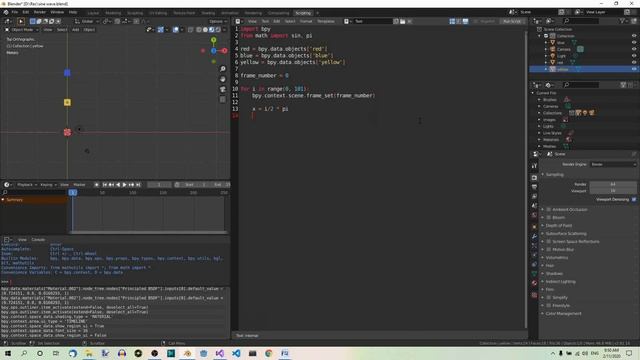The width and height of the screenshot is (640, 360).
Task: Click the Blender logo icon in menu bar
Action: click(6, 12)
